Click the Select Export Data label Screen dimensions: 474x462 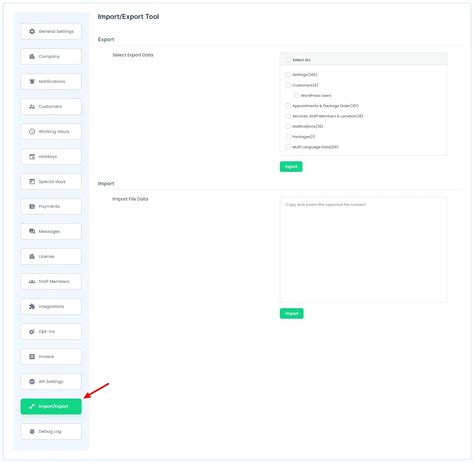(133, 55)
